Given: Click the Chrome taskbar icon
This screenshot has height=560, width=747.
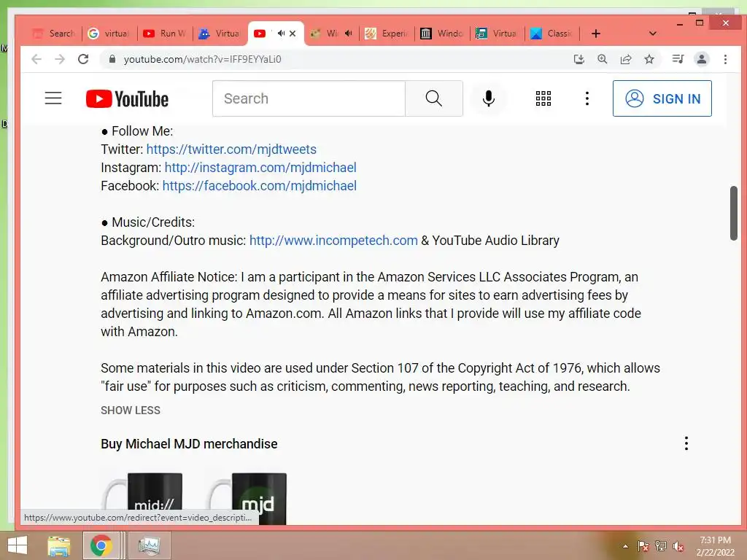Looking at the screenshot, I should (101, 545).
